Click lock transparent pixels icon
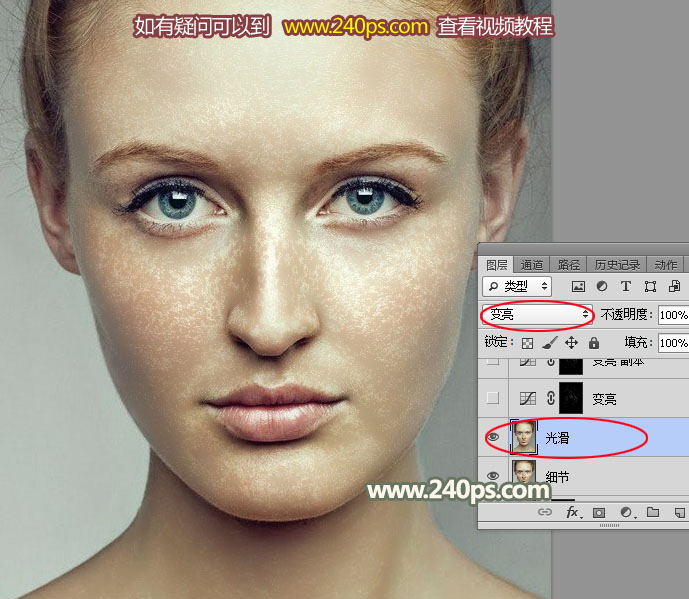This screenshot has height=599, width=689. click(527, 343)
